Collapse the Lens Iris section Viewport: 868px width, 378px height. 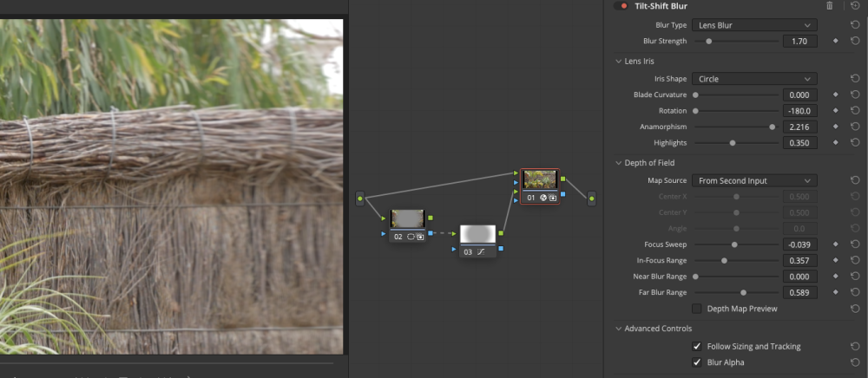pyautogui.click(x=617, y=62)
